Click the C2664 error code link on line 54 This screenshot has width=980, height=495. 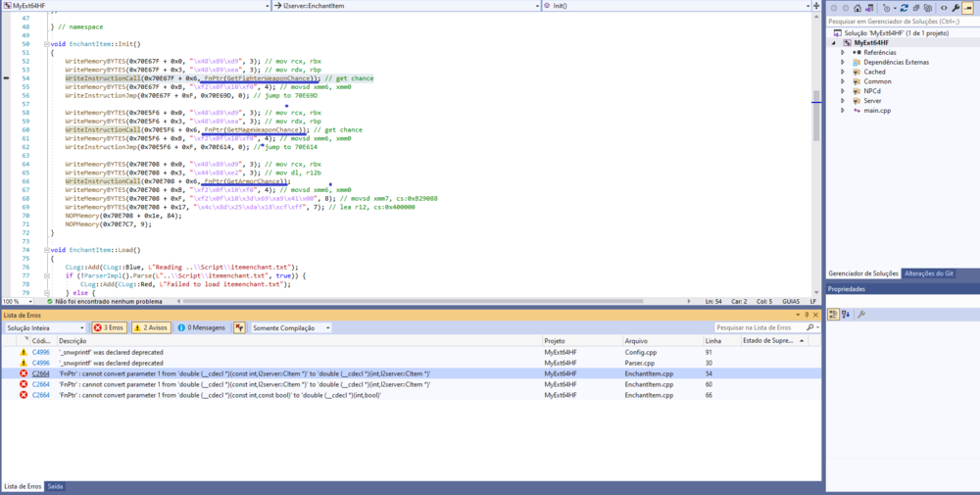[40, 373]
